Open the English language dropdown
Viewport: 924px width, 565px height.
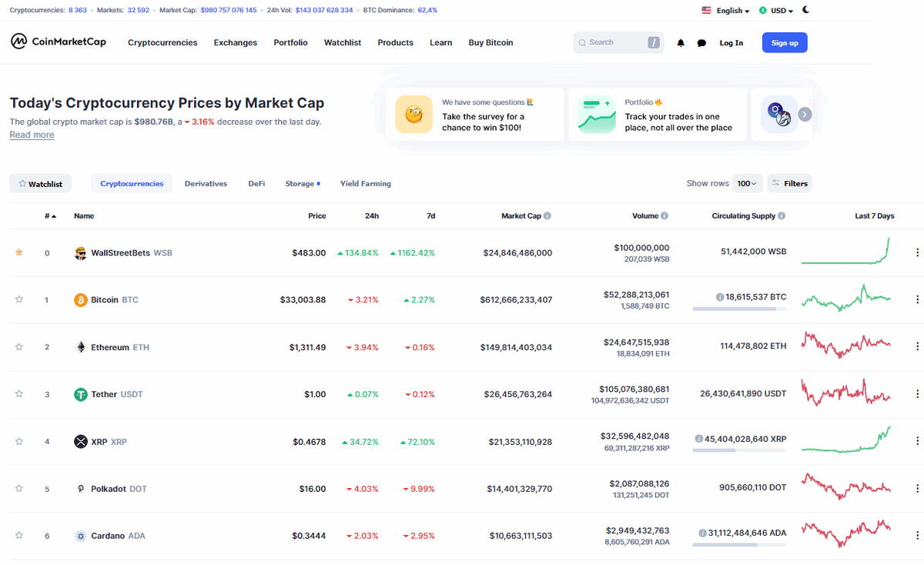[725, 11]
